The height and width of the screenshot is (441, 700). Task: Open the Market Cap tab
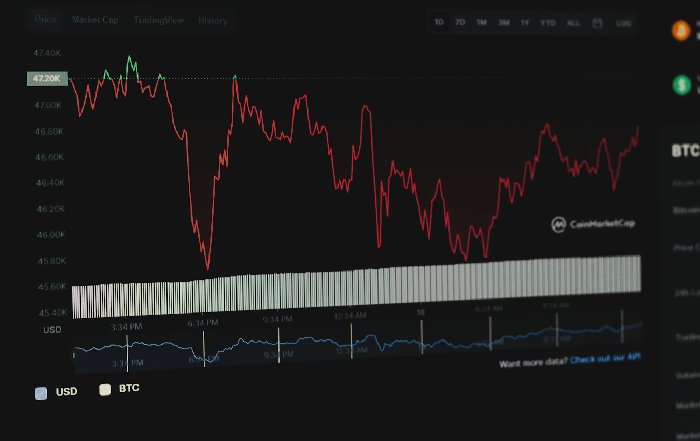pyautogui.click(x=95, y=20)
